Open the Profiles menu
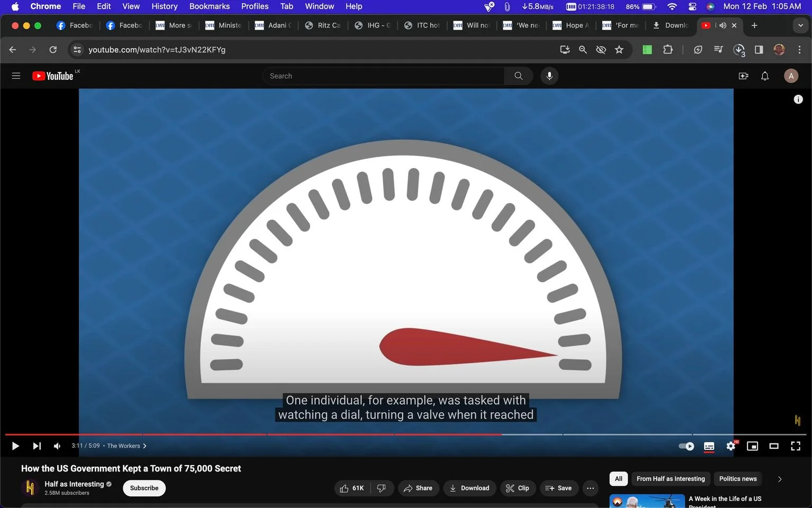 tap(255, 6)
